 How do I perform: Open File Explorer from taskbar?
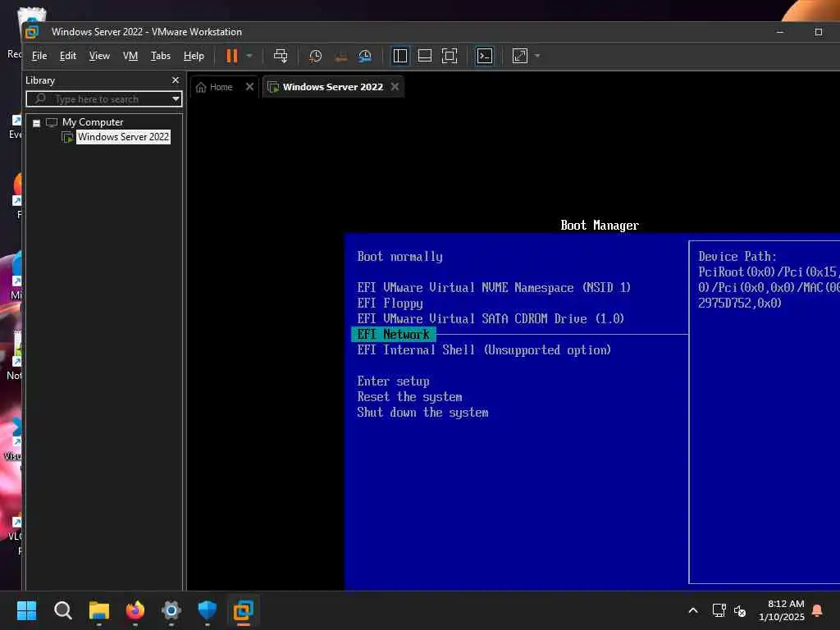(x=99, y=610)
